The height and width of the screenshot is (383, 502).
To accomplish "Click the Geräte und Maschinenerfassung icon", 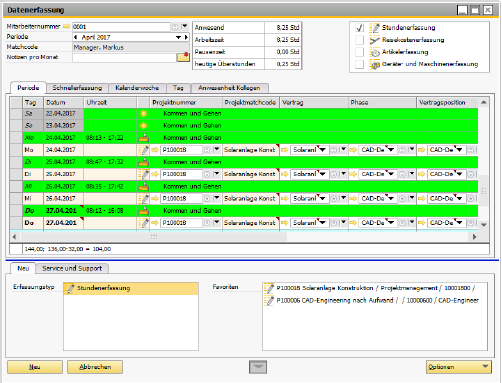I will tap(375, 64).
